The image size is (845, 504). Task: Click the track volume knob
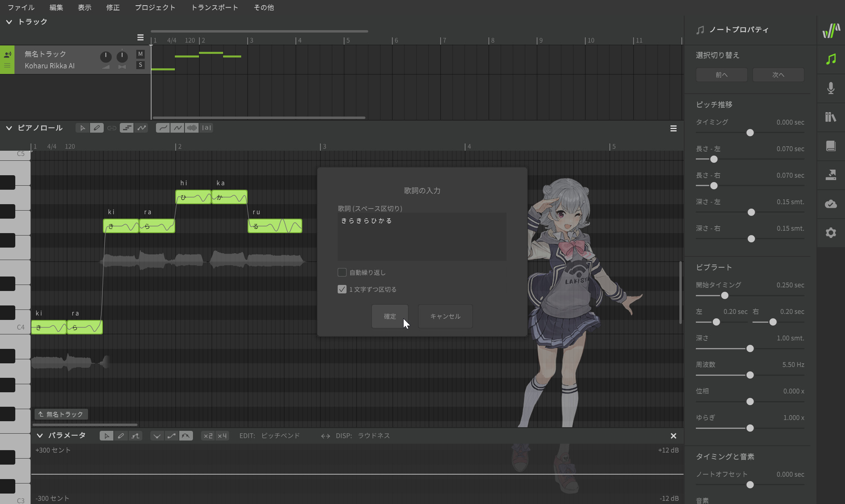coord(106,57)
